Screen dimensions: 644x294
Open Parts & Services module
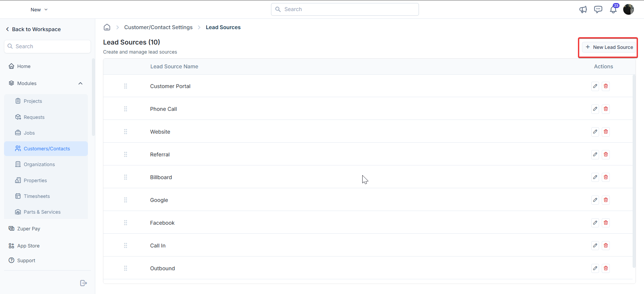[x=46, y=212]
